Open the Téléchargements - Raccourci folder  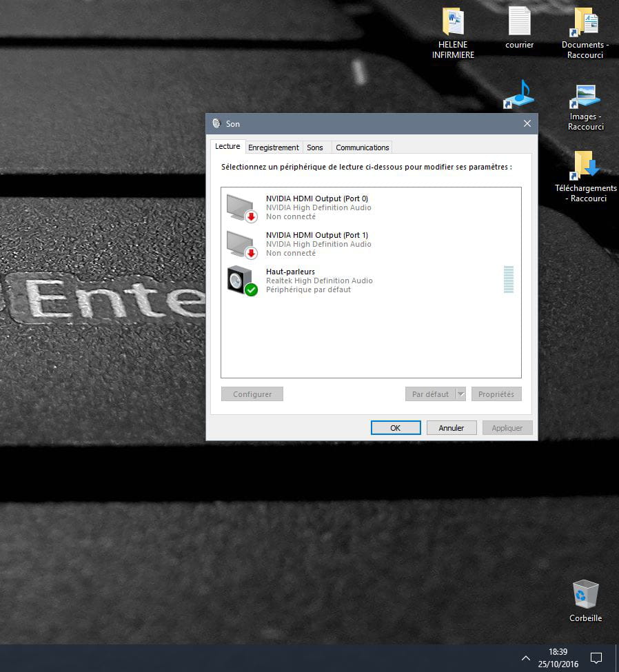(585, 167)
